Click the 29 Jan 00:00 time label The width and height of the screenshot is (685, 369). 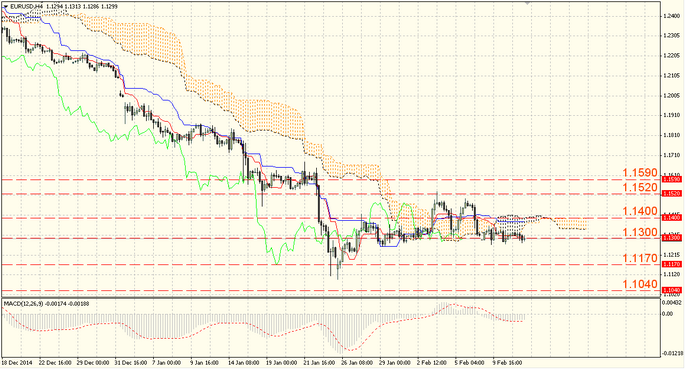pyautogui.click(x=395, y=363)
